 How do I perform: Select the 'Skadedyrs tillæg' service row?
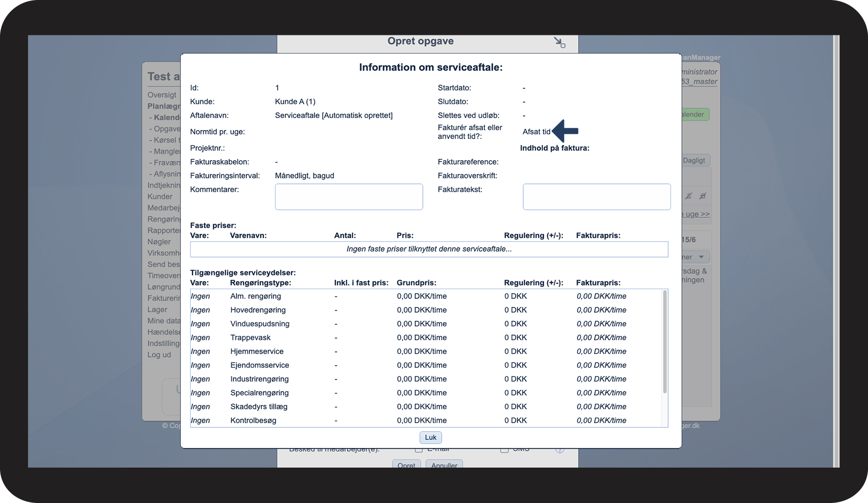click(426, 407)
